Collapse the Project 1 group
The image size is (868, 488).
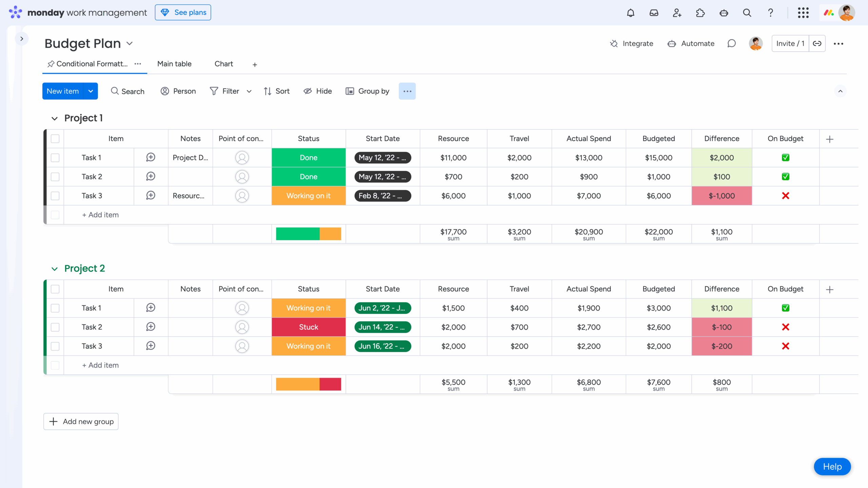pos(55,118)
